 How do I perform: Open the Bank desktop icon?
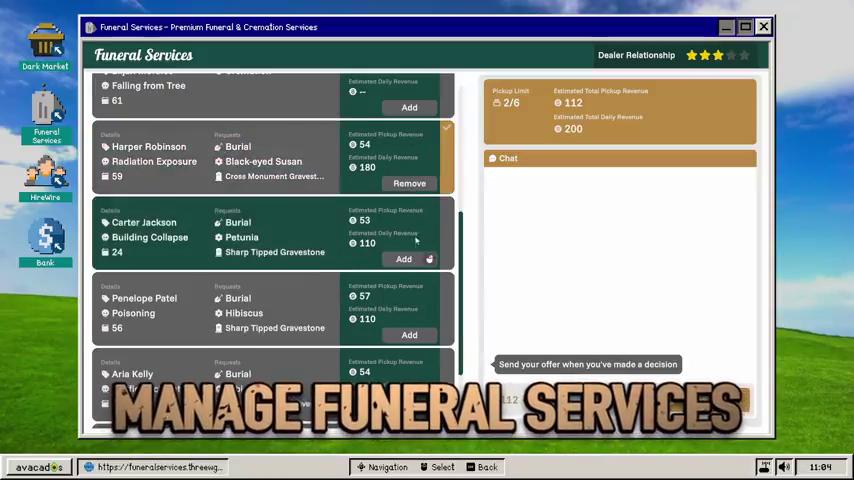tap(45, 243)
